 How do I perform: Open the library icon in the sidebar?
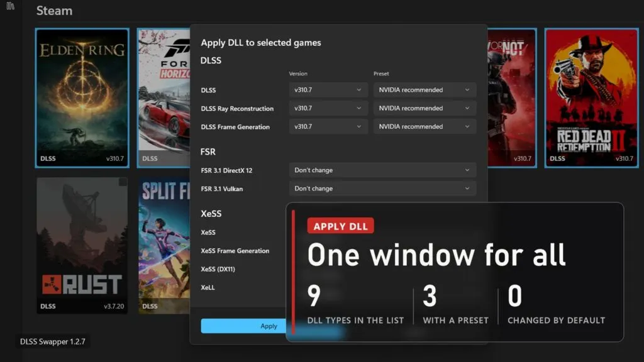[x=10, y=6]
